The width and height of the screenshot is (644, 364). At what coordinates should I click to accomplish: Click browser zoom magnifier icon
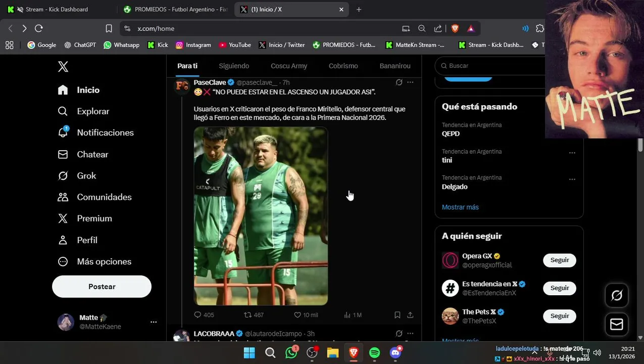click(x=422, y=28)
